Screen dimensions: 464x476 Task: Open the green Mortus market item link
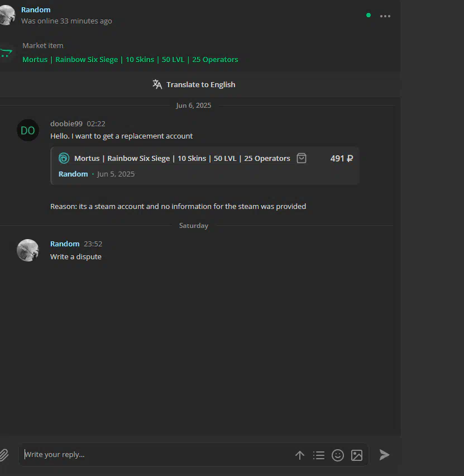click(x=130, y=59)
